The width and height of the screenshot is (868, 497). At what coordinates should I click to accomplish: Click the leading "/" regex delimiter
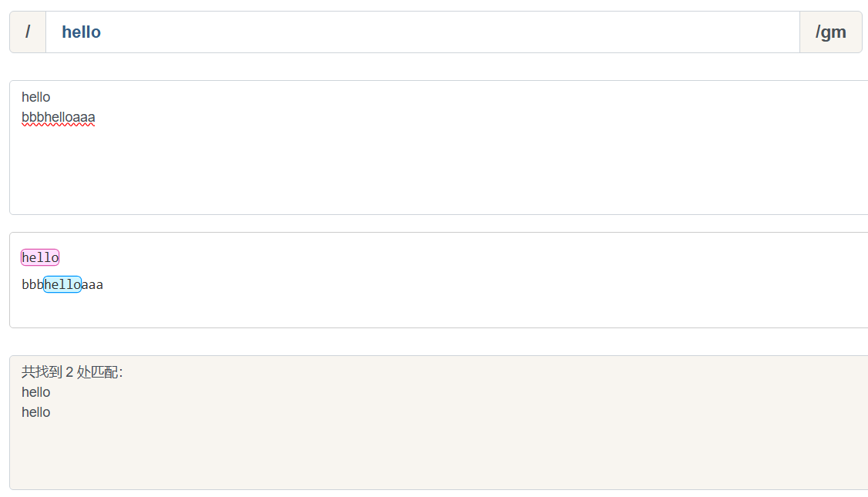click(x=28, y=32)
